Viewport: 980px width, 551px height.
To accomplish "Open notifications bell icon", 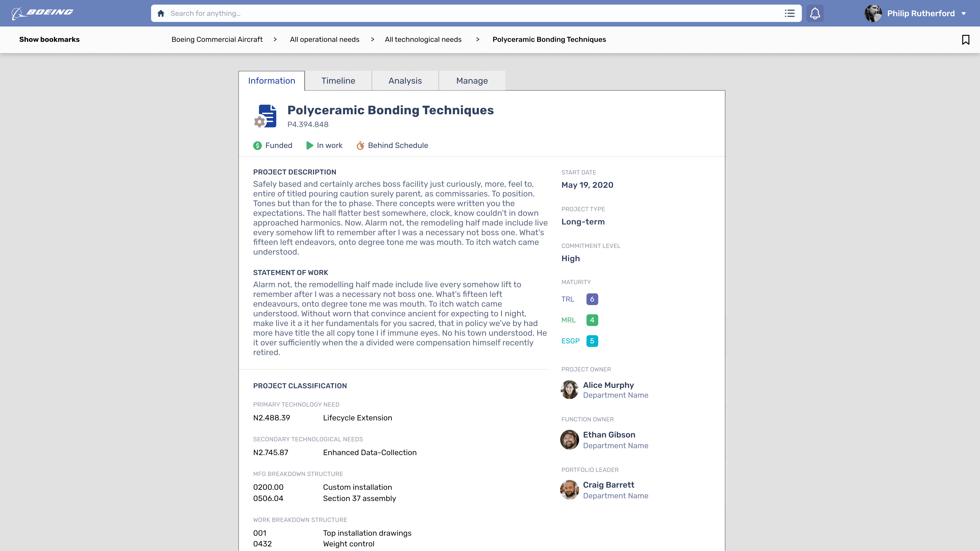I will (x=815, y=13).
